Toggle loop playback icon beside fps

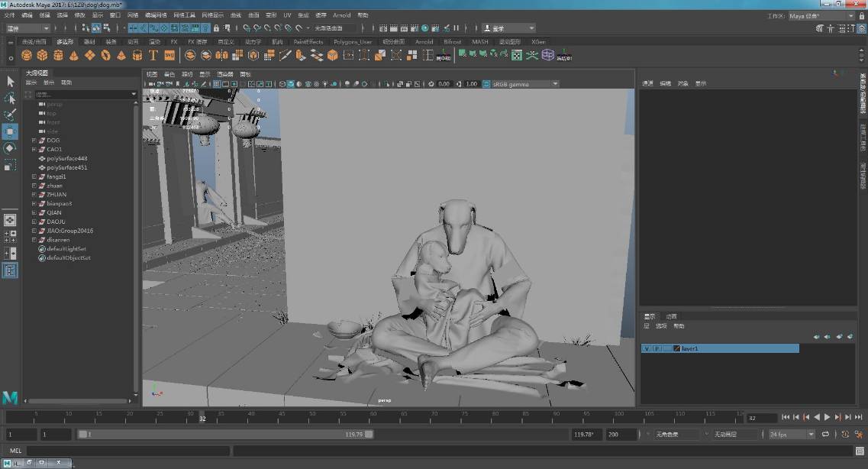826,434
